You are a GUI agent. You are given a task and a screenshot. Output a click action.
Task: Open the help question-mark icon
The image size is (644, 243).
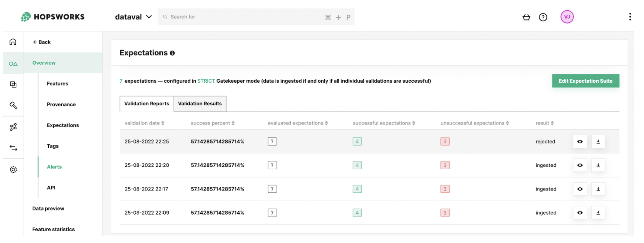point(543,17)
